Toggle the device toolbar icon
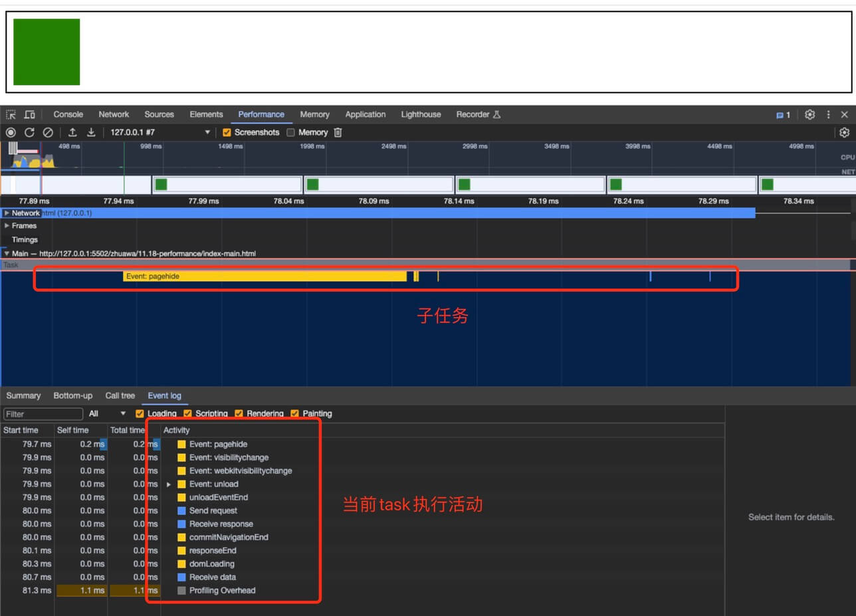856x616 pixels. [30, 114]
